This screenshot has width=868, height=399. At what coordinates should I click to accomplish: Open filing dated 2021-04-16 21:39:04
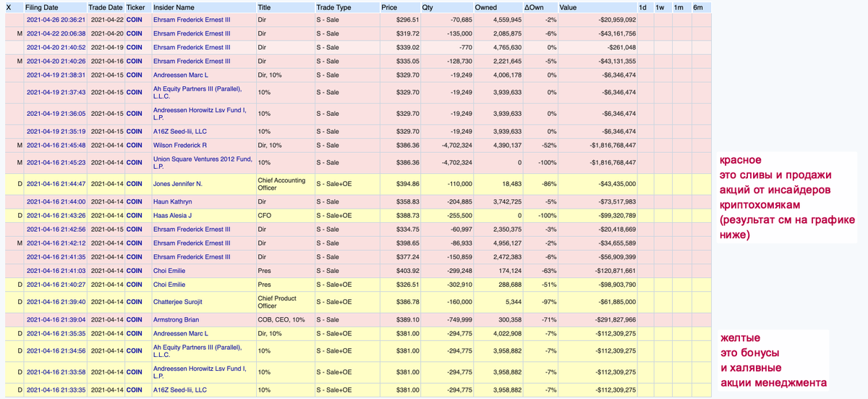point(56,319)
